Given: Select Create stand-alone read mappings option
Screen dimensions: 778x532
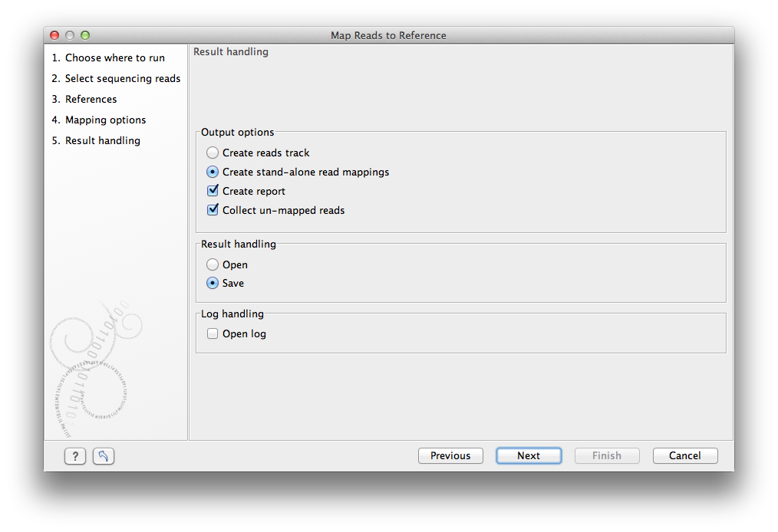Looking at the screenshot, I should point(212,172).
